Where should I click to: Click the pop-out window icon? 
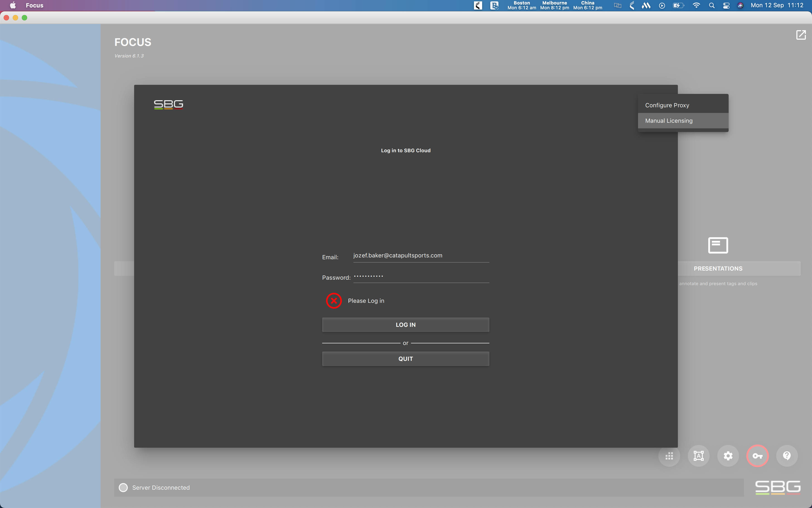801,35
